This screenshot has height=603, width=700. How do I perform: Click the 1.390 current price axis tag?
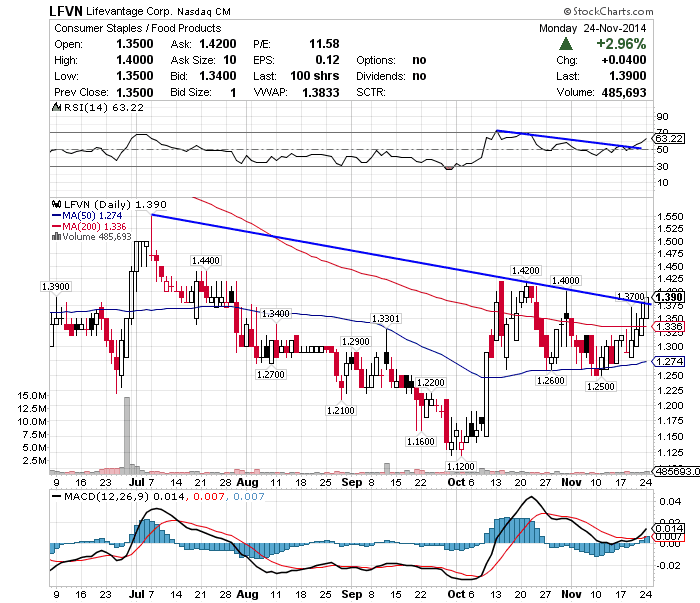[x=669, y=297]
